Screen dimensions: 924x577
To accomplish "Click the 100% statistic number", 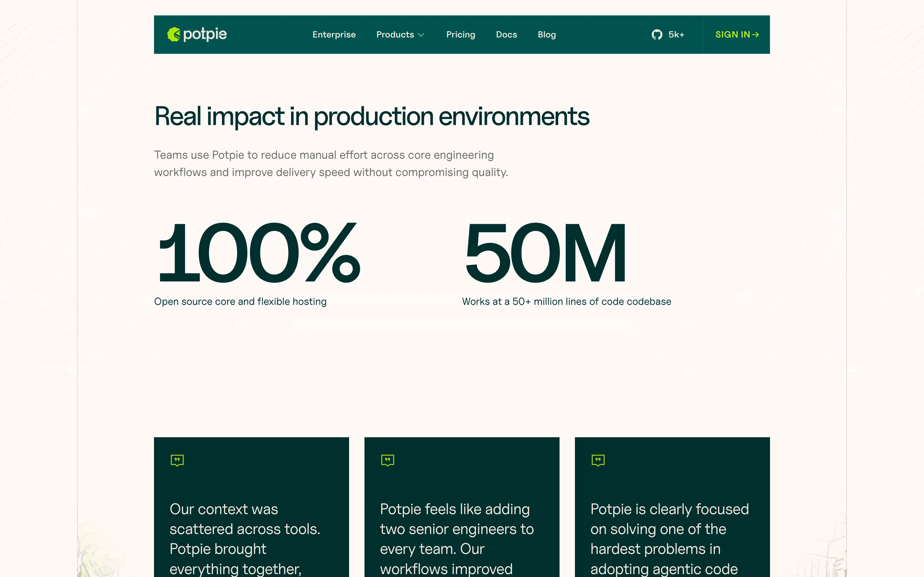I will (259, 253).
